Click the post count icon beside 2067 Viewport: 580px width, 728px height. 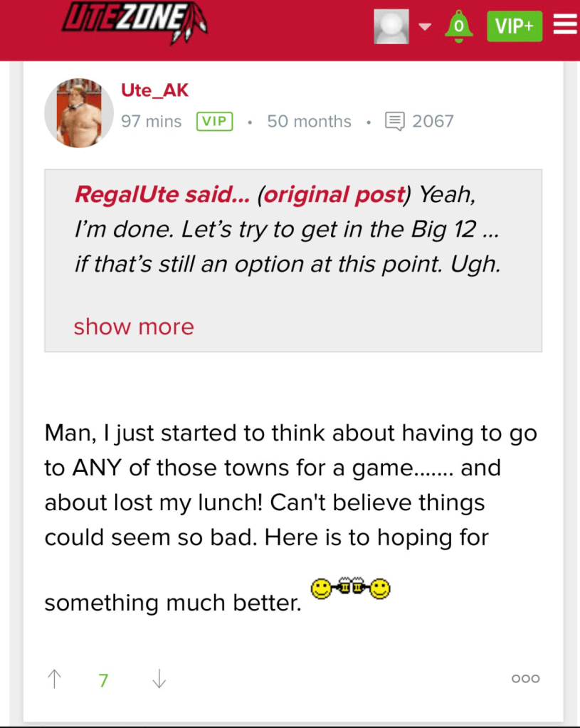click(x=394, y=121)
